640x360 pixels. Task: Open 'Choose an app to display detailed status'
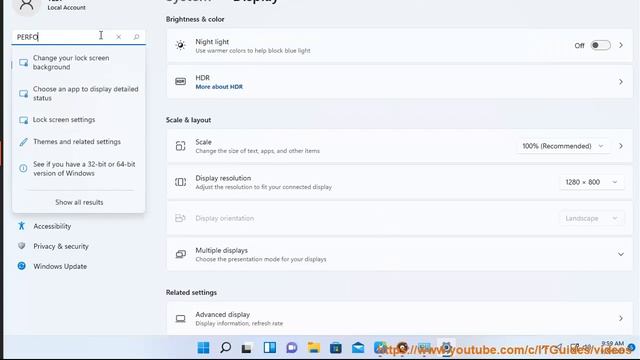pos(79,93)
